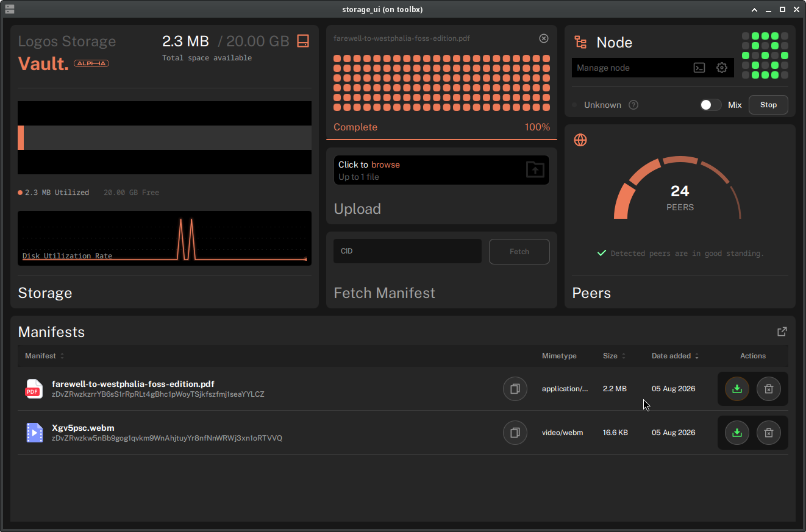Click CID text starting zDvZRwzkw5nBb9gog

167,438
